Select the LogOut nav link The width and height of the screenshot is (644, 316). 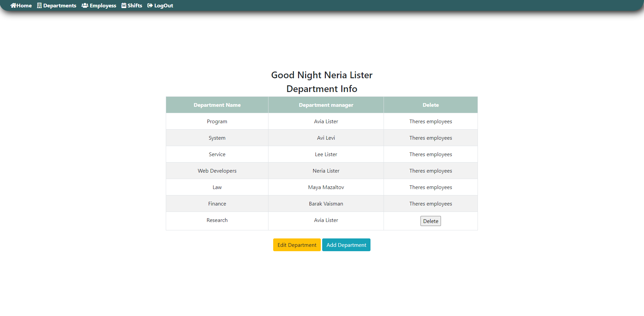[x=160, y=5]
